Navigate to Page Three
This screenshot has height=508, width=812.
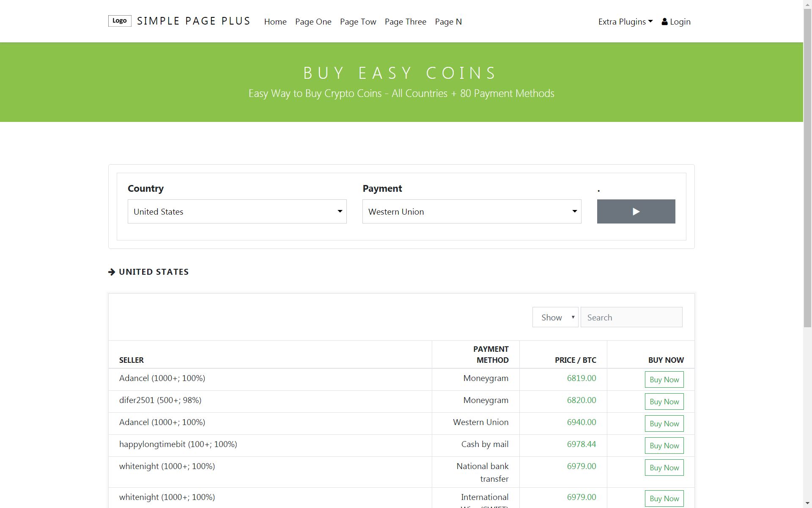(x=405, y=22)
